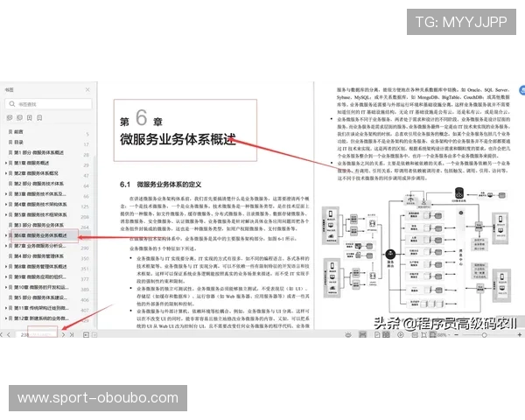Expand the 第2章 微服务体系概况 bookmark arrow
525x420 pixels.
click(6, 173)
